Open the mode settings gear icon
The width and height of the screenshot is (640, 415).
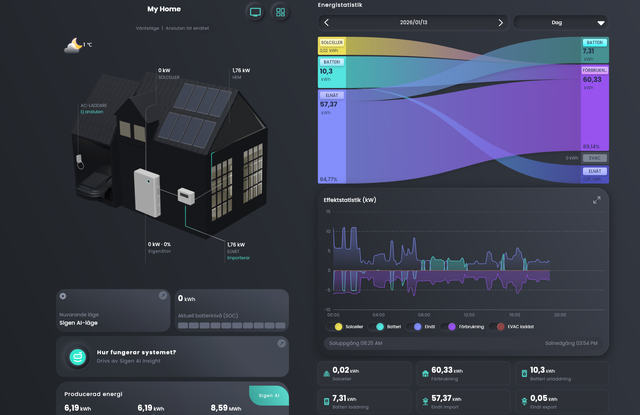(63, 296)
